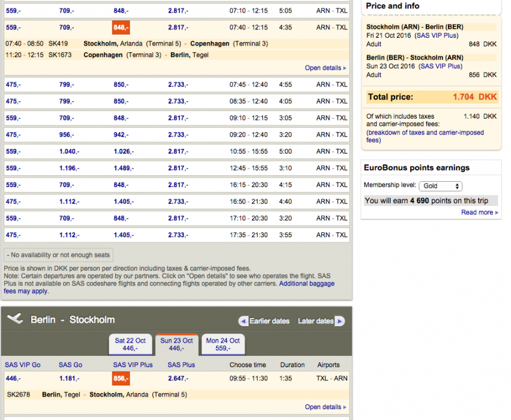Choose the 446,- SAS VIP Go fare for the 09:55 return
The width and height of the screenshot is (511, 420).
click(x=12, y=379)
